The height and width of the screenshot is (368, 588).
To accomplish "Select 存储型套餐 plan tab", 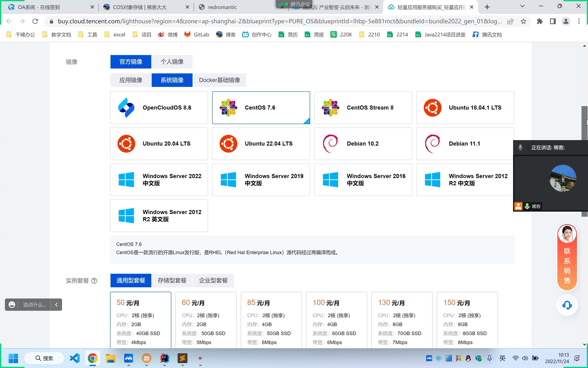I will (x=172, y=280).
